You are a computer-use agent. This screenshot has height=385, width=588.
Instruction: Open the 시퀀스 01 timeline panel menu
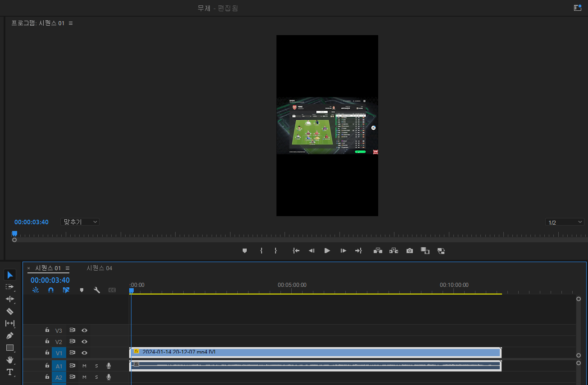(x=68, y=268)
